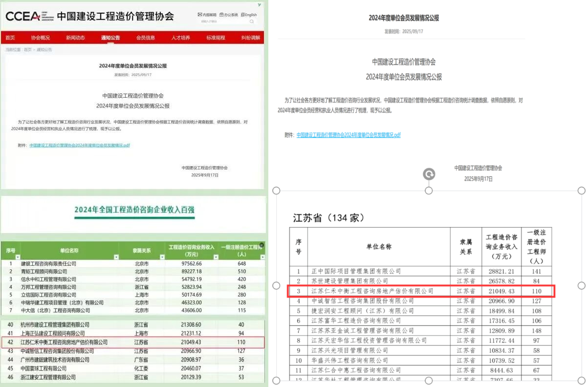Open the 内部邮箱 mail icon link
The width and height of the screenshot is (588, 387).
(207, 15)
